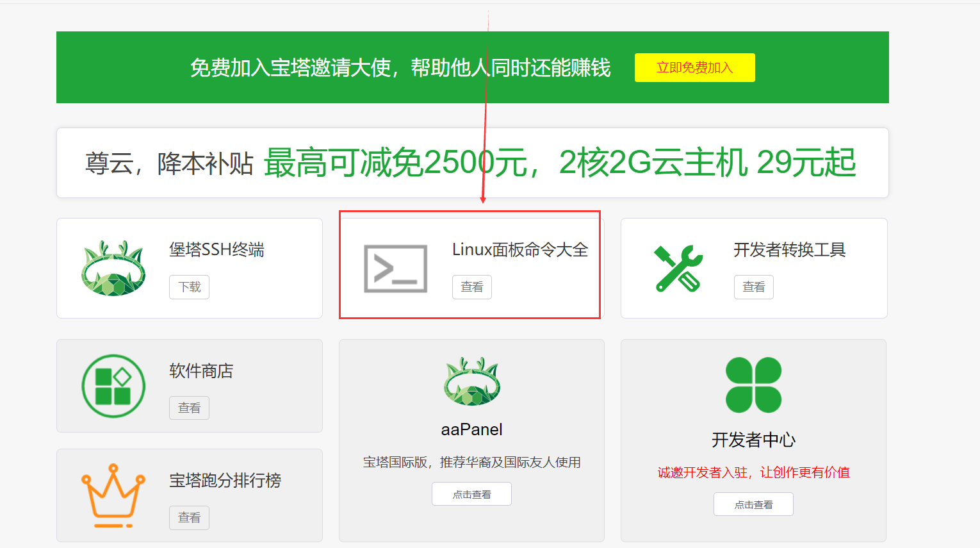Click the 软件商店 title text
The height and width of the screenshot is (548, 980).
tap(201, 371)
